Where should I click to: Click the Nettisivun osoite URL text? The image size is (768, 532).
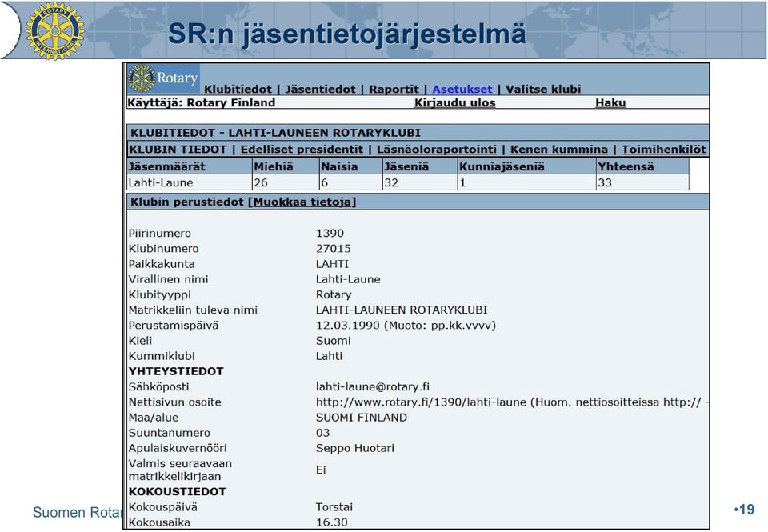pos(421,402)
